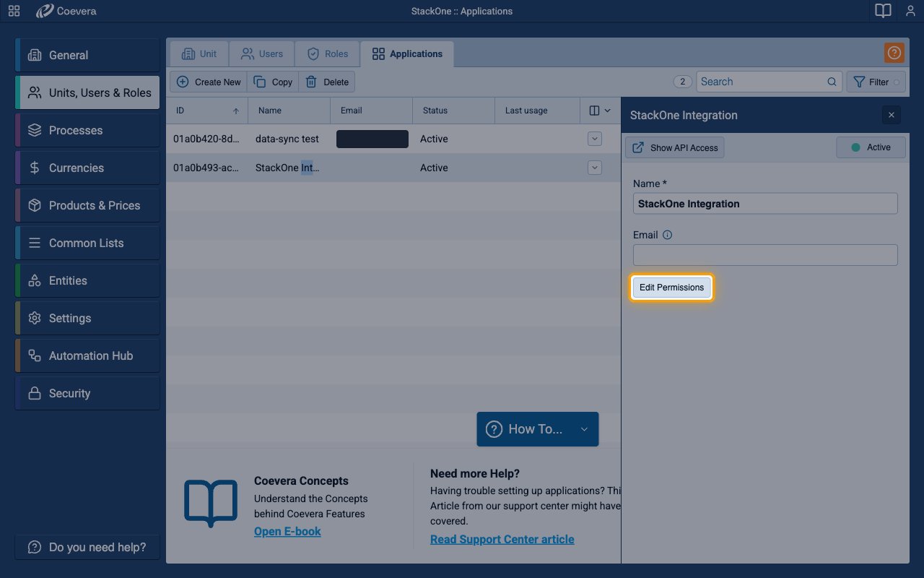Click the Coevera logo

pyautogui.click(x=66, y=11)
